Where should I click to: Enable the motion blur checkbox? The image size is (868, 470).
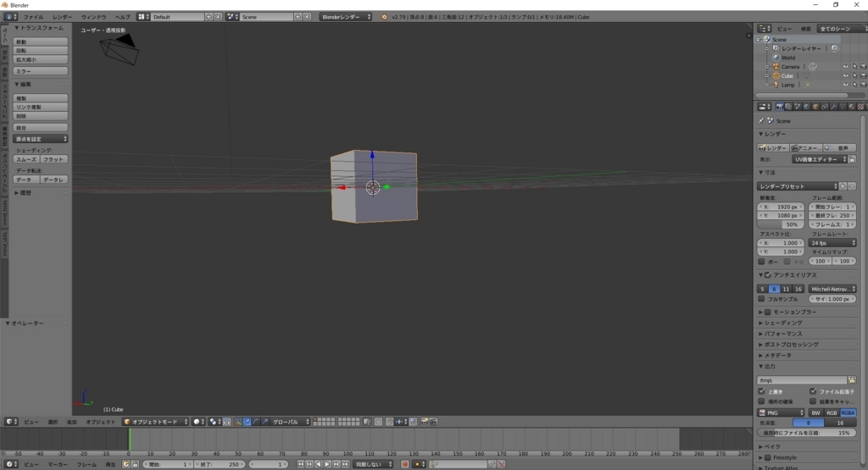click(768, 312)
